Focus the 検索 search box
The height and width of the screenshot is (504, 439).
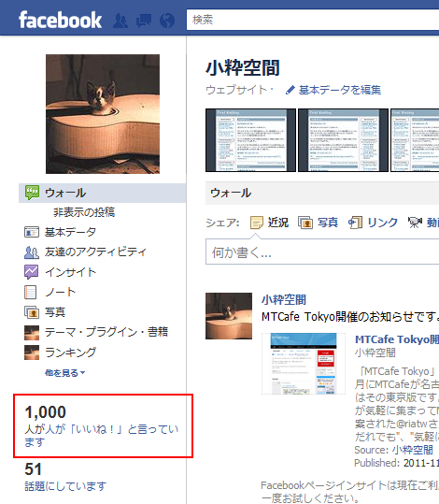coord(313,20)
